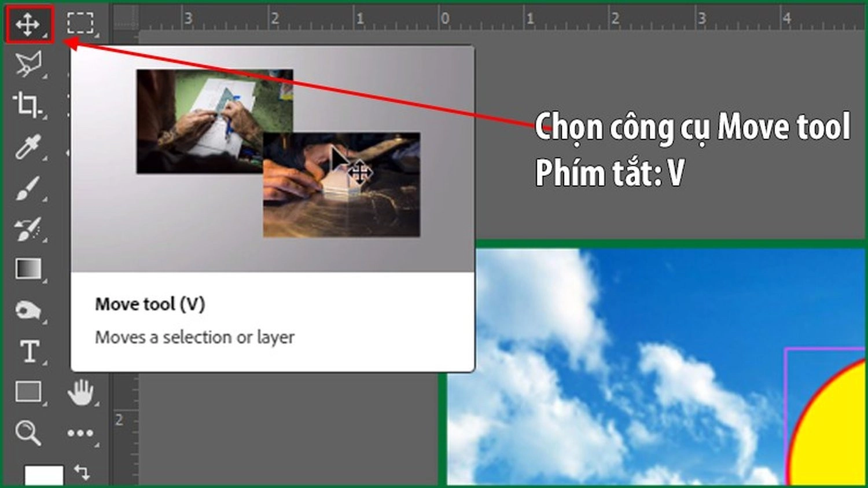
Task: Select the Sponge tool icon
Action: click(28, 311)
